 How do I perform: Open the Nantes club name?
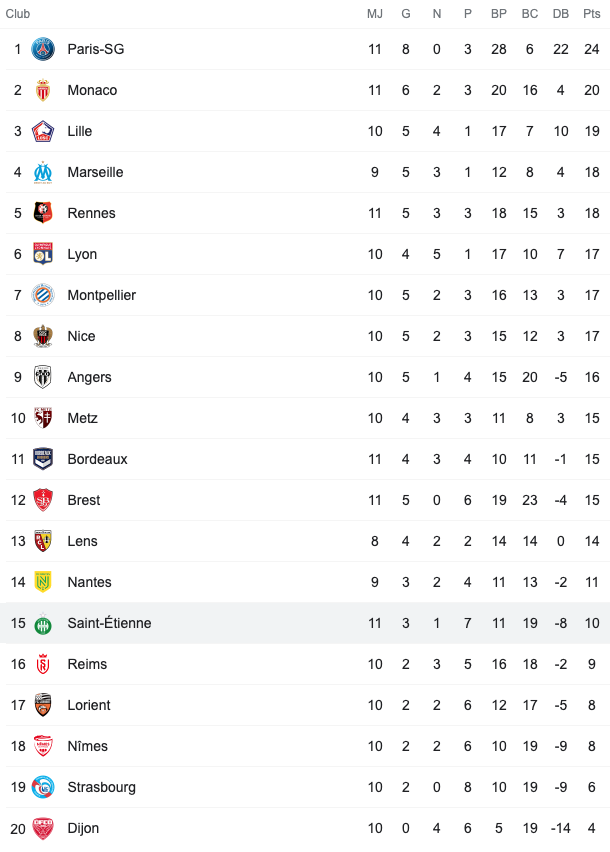pos(90,582)
